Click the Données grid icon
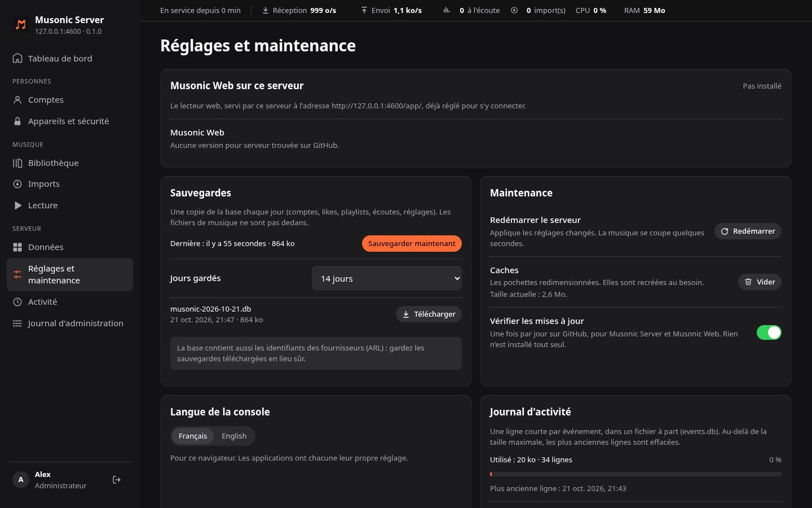The width and height of the screenshot is (812, 508). click(17, 247)
